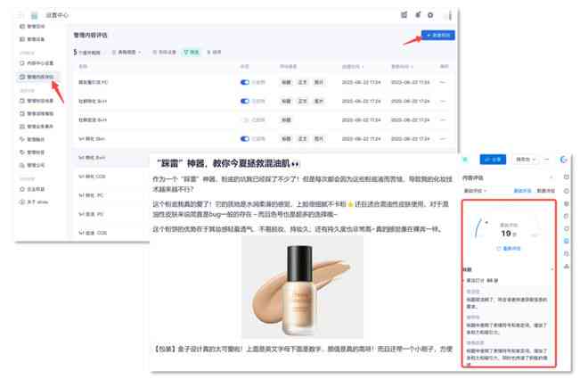
Task: Click the blue 重新评估 link under the score 19
Action: tap(509, 249)
